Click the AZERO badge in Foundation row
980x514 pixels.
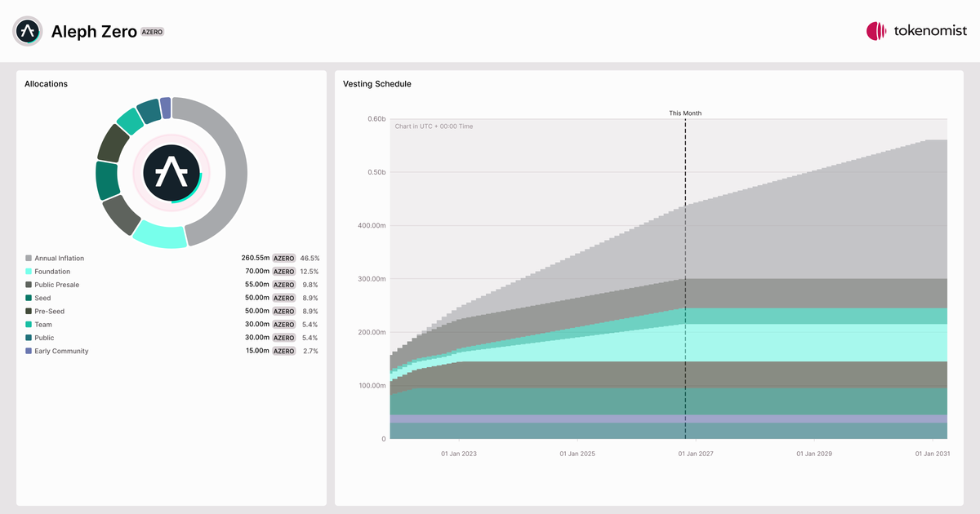[x=283, y=272]
